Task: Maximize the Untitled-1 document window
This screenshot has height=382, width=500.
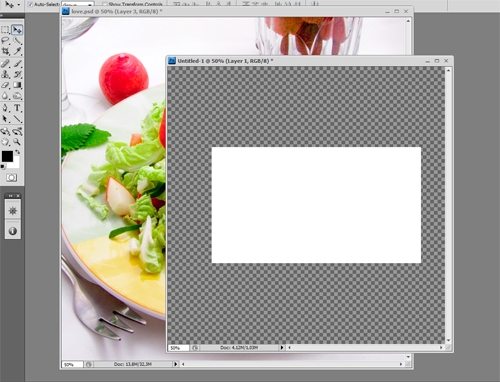Action: click(x=437, y=61)
